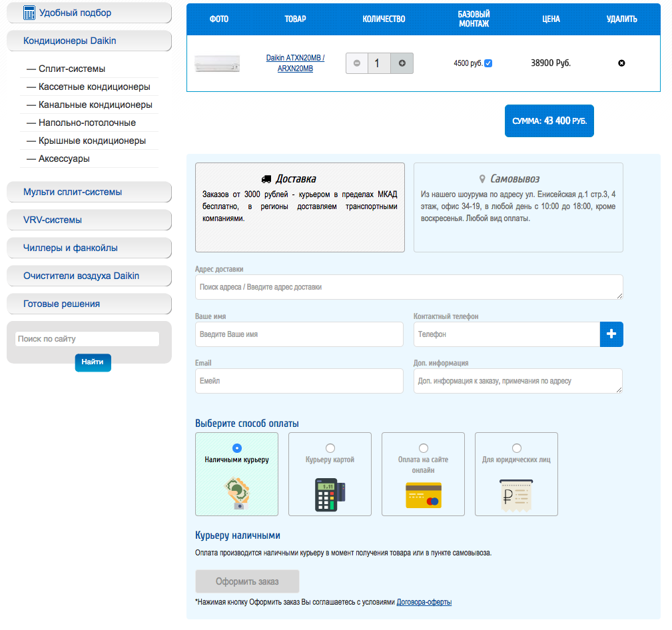Decrease quantity with the minus button

coord(357,63)
